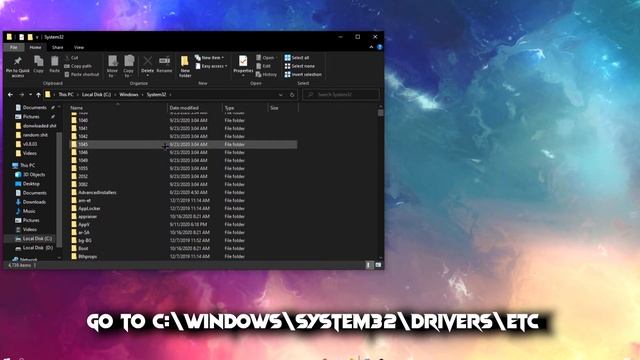
Task: Click Local Disk (C:) in the address bar
Action: click(x=96, y=95)
